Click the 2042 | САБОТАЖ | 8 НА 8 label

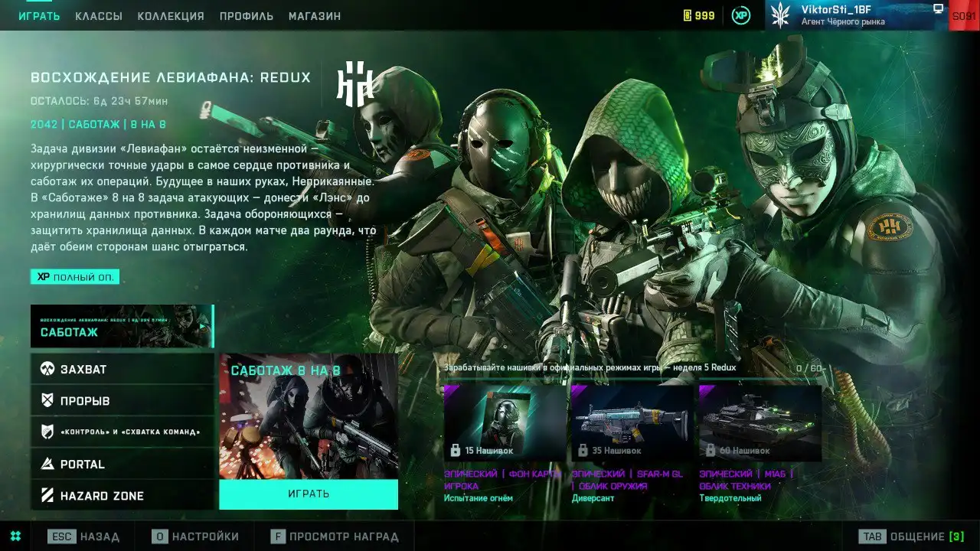click(98, 124)
